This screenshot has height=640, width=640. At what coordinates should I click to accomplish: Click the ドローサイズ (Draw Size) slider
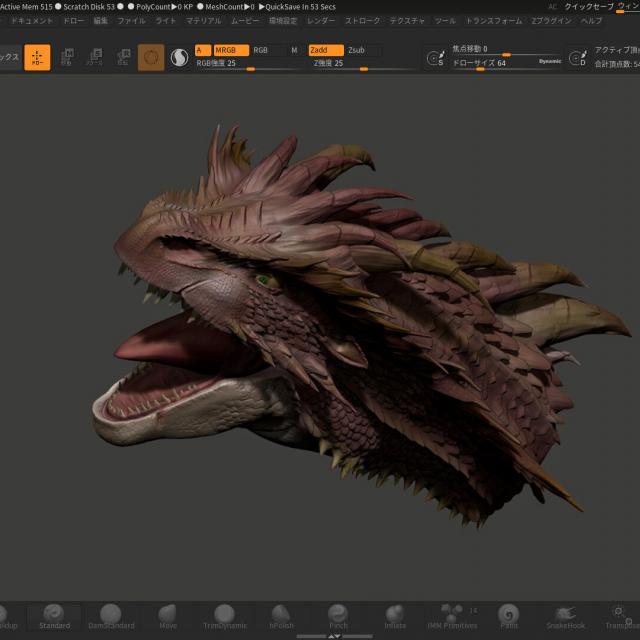pyautogui.click(x=480, y=63)
